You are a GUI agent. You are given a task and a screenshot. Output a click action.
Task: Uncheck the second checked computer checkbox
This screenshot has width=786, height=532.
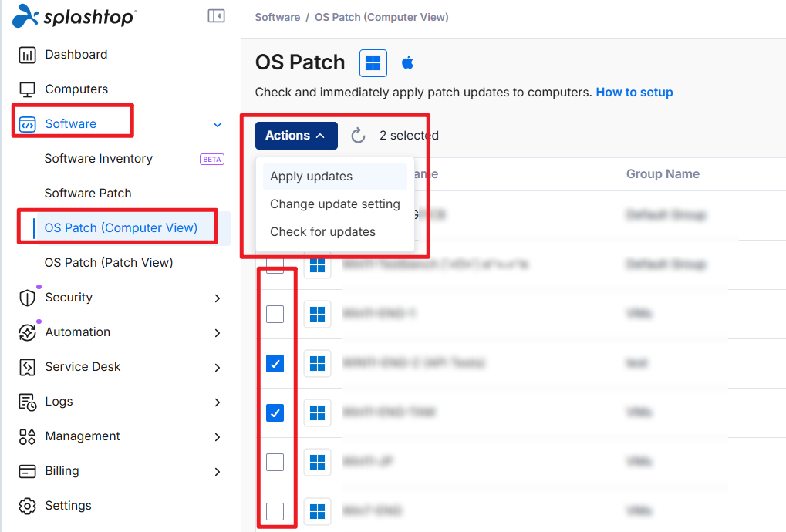pyautogui.click(x=275, y=412)
